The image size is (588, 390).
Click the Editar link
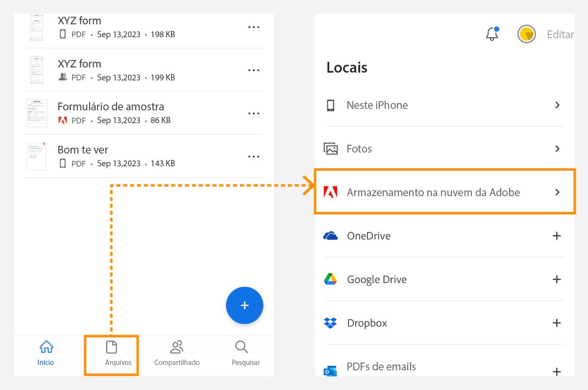[x=560, y=34]
